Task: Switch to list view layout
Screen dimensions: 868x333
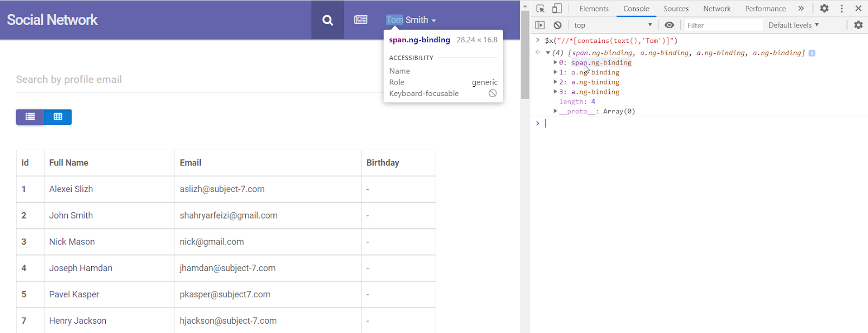Action: [30, 117]
